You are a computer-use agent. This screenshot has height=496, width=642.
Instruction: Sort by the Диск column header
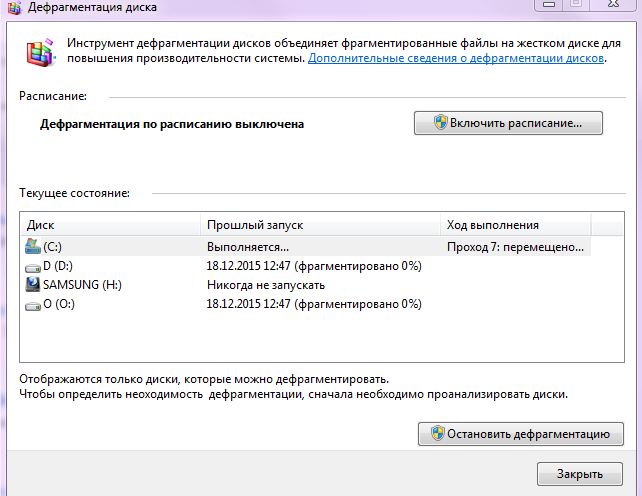[110, 225]
